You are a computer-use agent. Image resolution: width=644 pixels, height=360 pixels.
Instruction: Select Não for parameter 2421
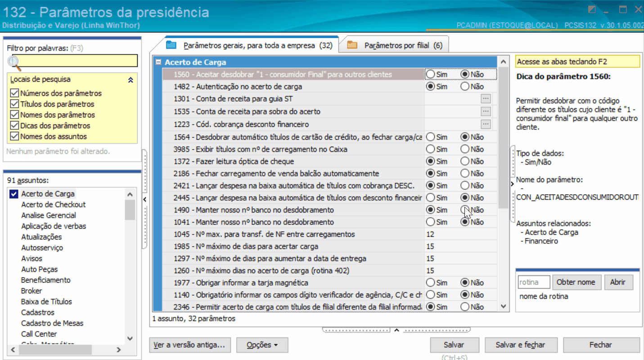(465, 185)
